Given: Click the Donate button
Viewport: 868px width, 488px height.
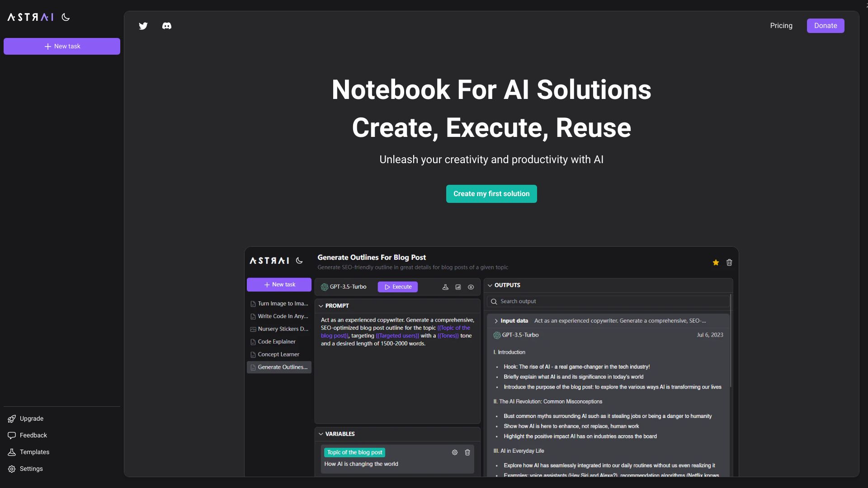Looking at the screenshot, I should (826, 26).
